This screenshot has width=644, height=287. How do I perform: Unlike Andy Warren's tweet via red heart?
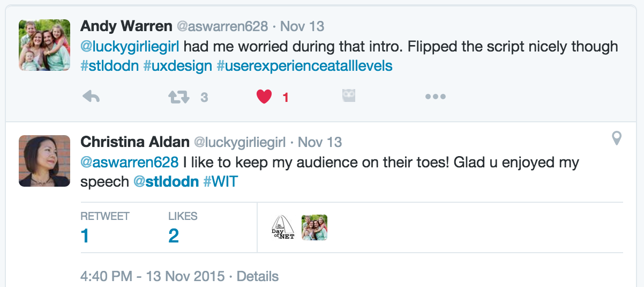coord(264,97)
